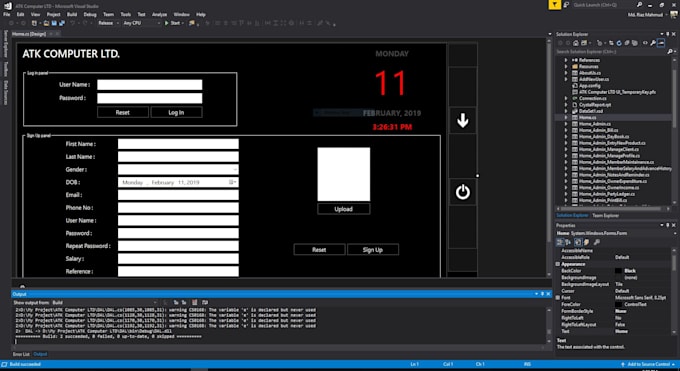Click the Collapse All icon in Solution Explorer toolbar

pos(627,43)
